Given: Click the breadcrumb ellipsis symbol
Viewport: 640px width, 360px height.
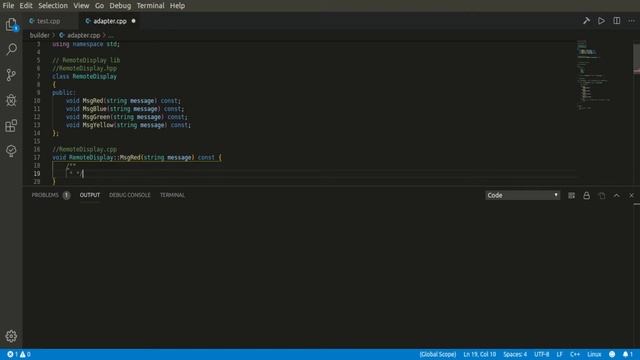Looking at the screenshot, I should [x=111, y=36].
